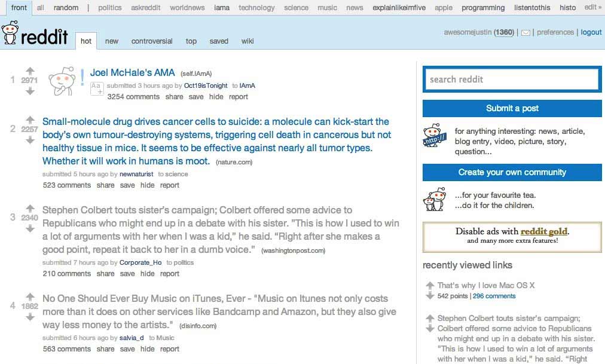The image size is (605, 364).
Task: Hide the iTunes music post
Action: click(147, 348)
